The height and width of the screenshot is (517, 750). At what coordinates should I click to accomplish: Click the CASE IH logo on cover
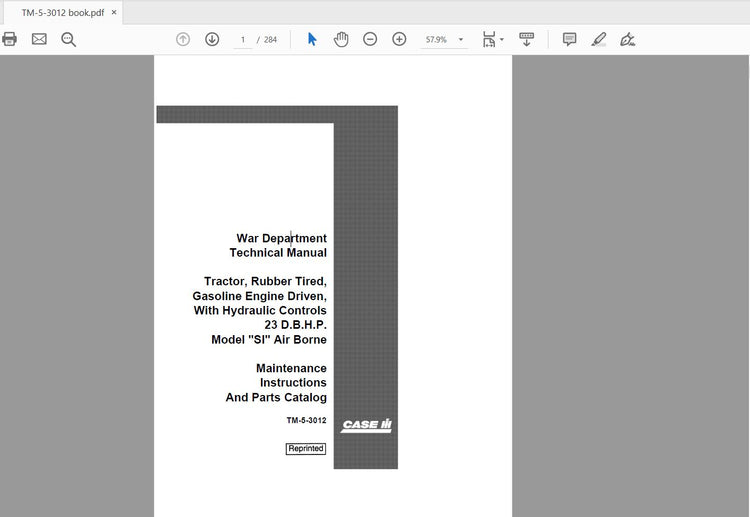point(366,425)
